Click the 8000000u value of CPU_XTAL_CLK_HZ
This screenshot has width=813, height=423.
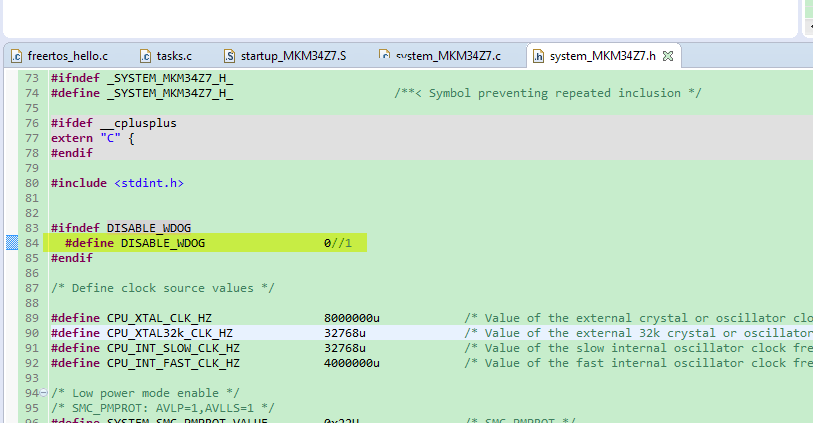click(x=351, y=318)
